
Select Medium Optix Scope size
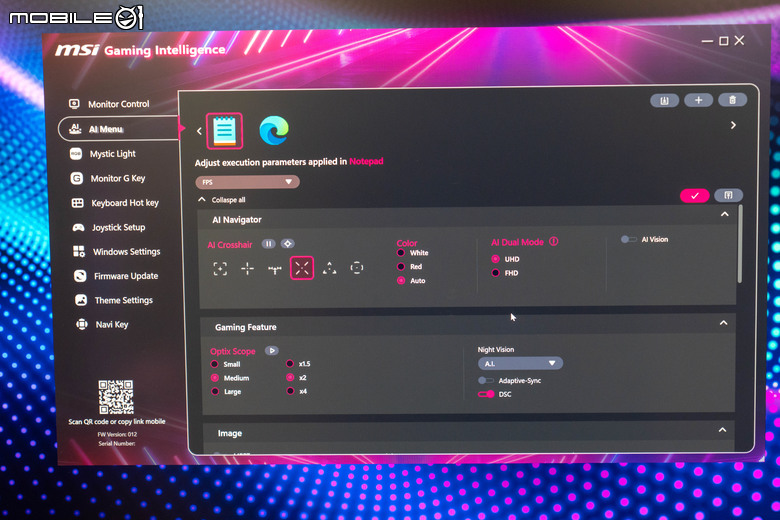click(214, 378)
